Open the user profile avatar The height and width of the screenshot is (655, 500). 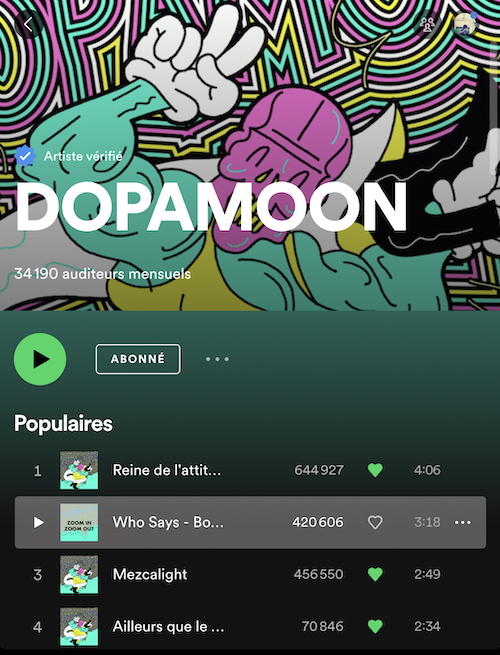click(464, 24)
